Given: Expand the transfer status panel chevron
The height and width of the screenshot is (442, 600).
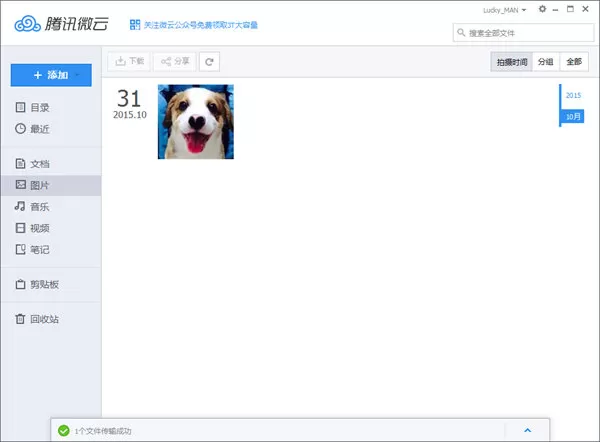Looking at the screenshot, I should click(528, 431).
